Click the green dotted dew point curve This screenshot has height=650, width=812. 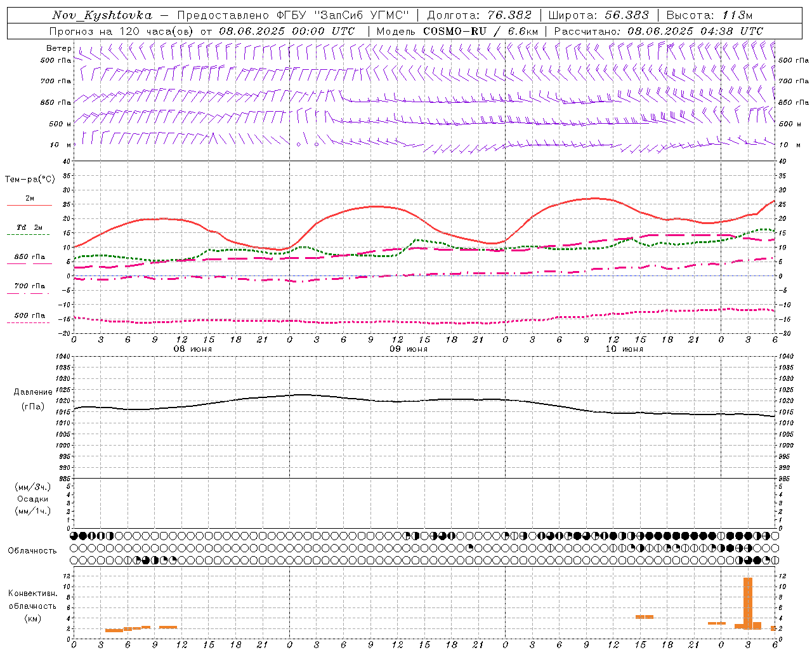(x=425, y=241)
